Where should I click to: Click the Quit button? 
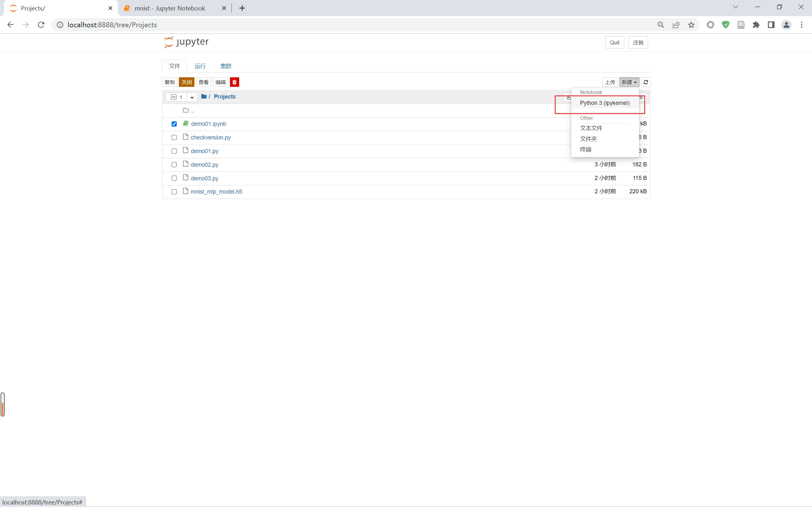pyautogui.click(x=614, y=42)
